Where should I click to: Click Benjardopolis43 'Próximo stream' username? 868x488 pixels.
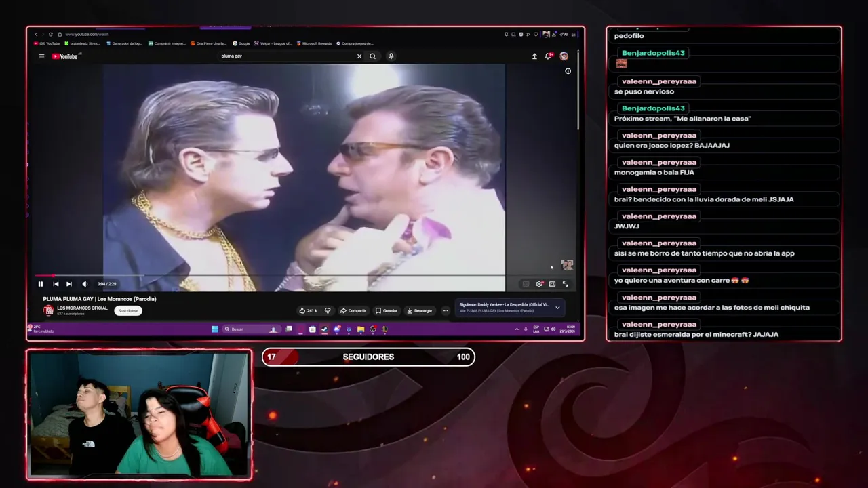[653, 108]
